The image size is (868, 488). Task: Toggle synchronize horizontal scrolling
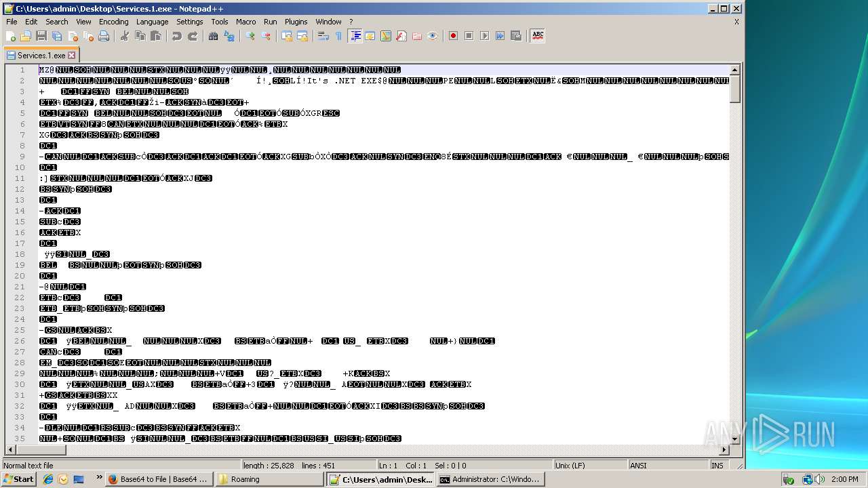coord(302,36)
